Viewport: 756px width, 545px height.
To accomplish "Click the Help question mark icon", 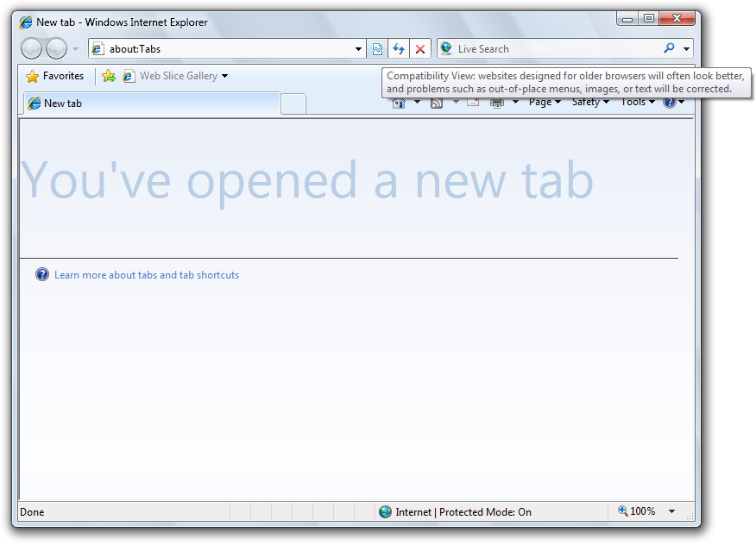I will pos(669,103).
